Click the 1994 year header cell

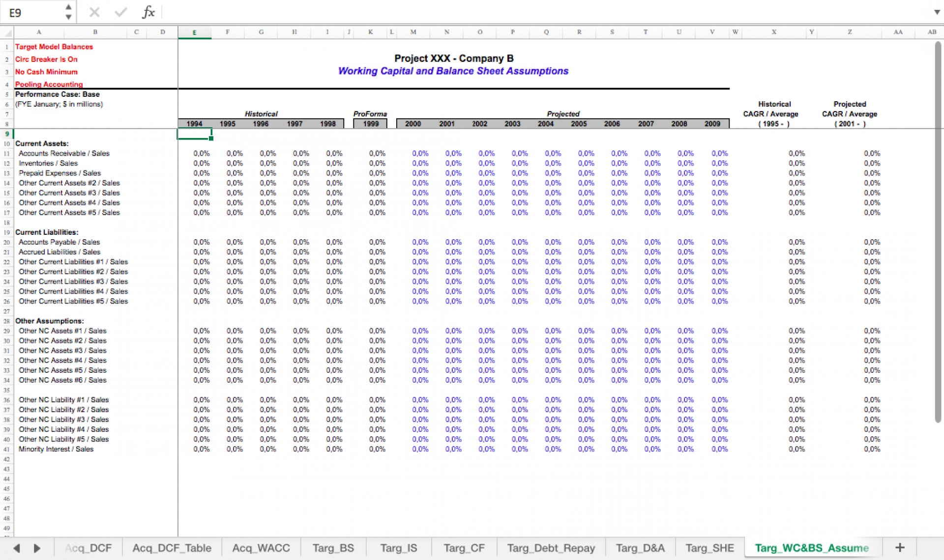pyautogui.click(x=195, y=124)
